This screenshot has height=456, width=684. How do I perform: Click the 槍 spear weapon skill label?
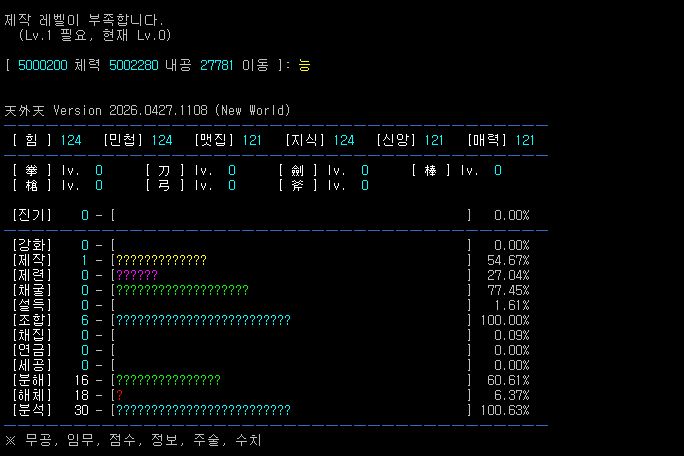point(31,185)
